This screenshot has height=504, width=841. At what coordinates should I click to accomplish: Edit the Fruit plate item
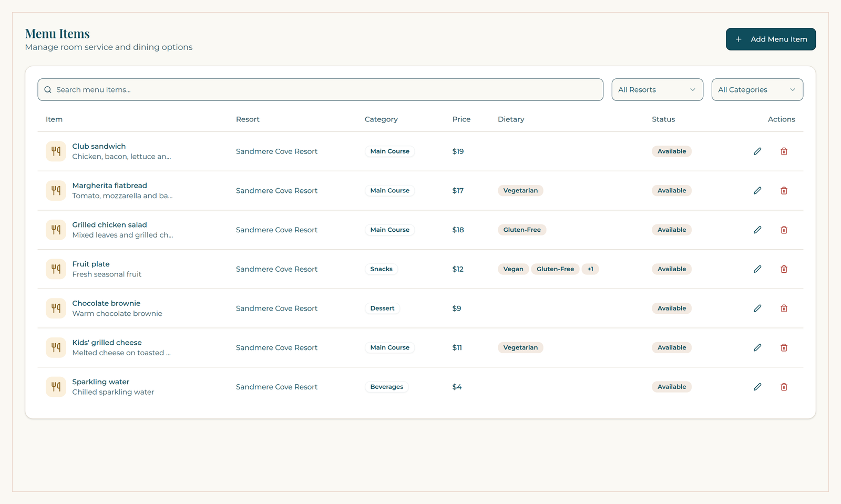[757, 269]
